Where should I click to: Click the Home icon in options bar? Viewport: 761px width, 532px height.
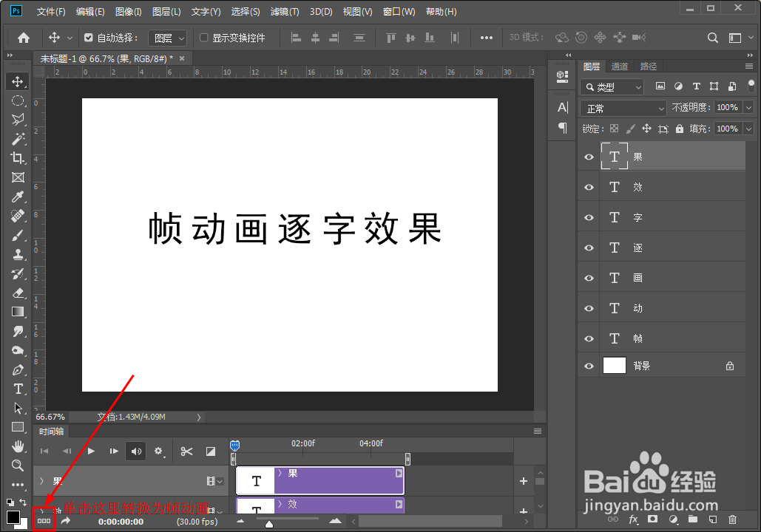coord(24,38)
